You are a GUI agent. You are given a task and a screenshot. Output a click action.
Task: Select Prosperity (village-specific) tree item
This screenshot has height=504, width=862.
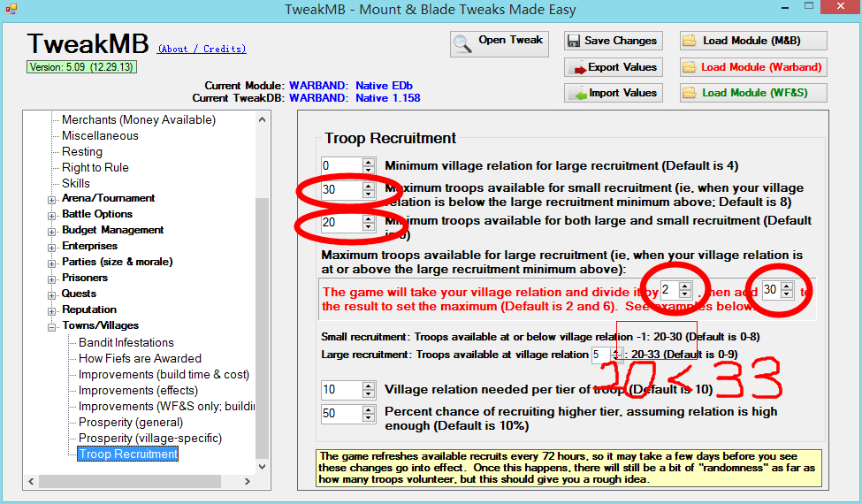click(150, 438)
